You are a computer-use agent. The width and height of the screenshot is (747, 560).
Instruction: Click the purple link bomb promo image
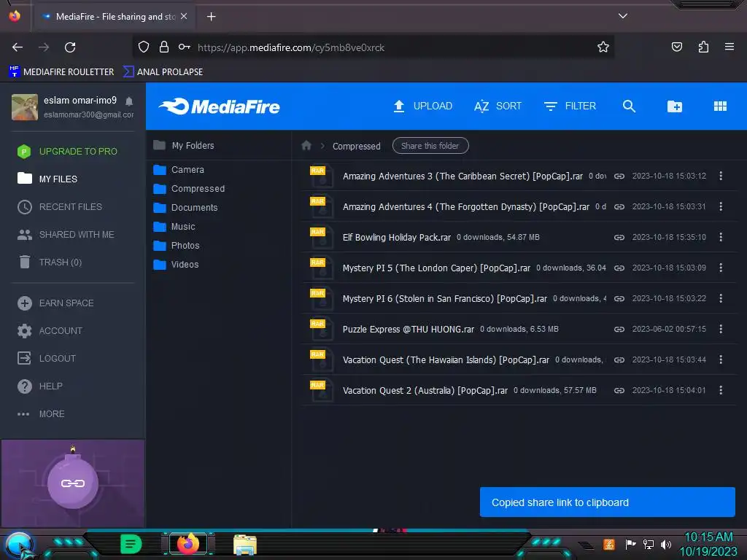pos(73,483)
